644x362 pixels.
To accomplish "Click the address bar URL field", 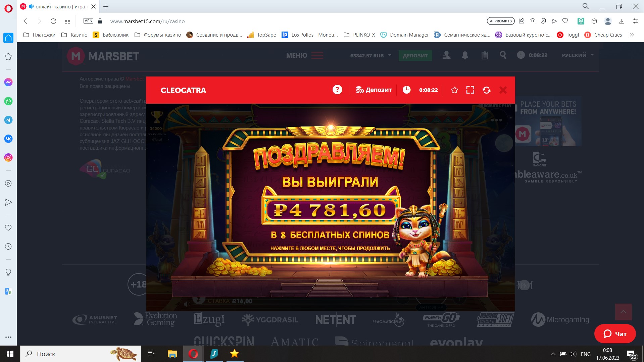I will tap(147, 21).
